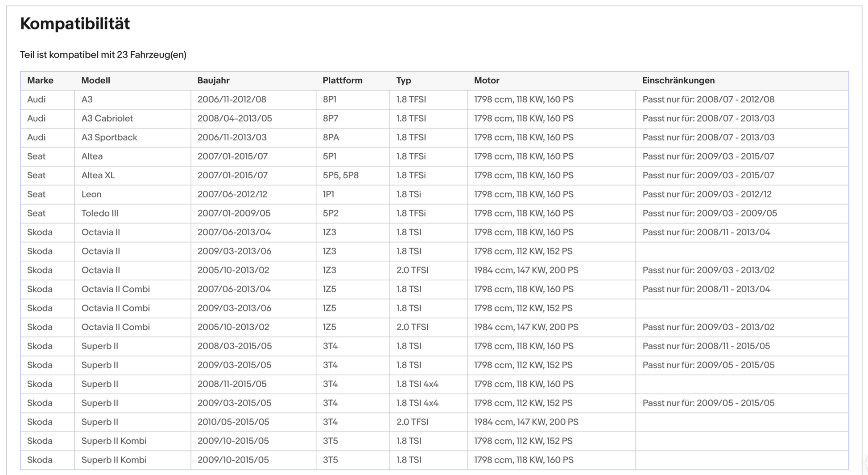Click the Motor column header
The height and width of the screenshot is (475, 868).
[x=486, y=81]
